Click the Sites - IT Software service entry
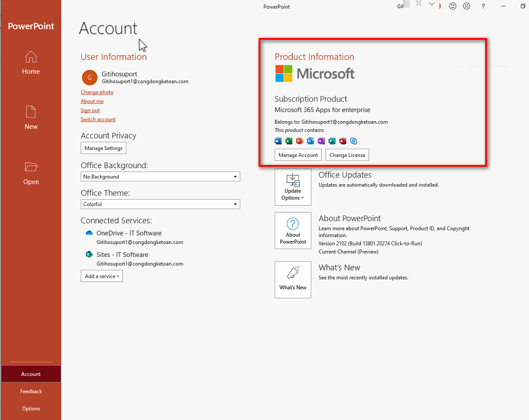529x420 pixels. (x=134, y=259)
